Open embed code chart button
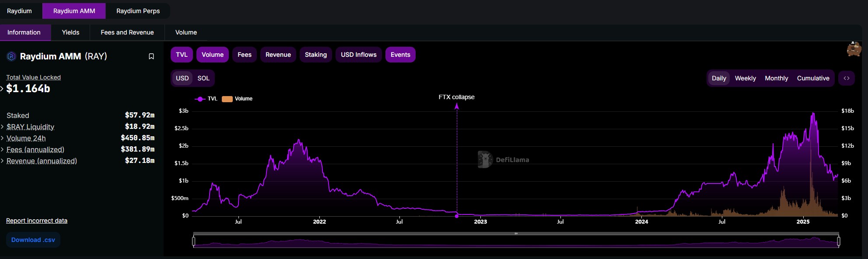This screenshot has width=868, height=259. [x=847, y=78]
